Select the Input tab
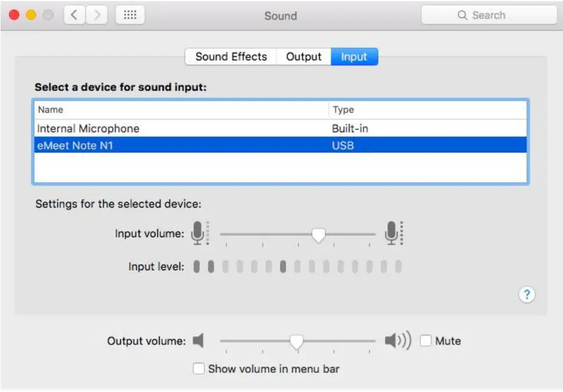This screenshot has height=392, width=563. tap(354, 56)
